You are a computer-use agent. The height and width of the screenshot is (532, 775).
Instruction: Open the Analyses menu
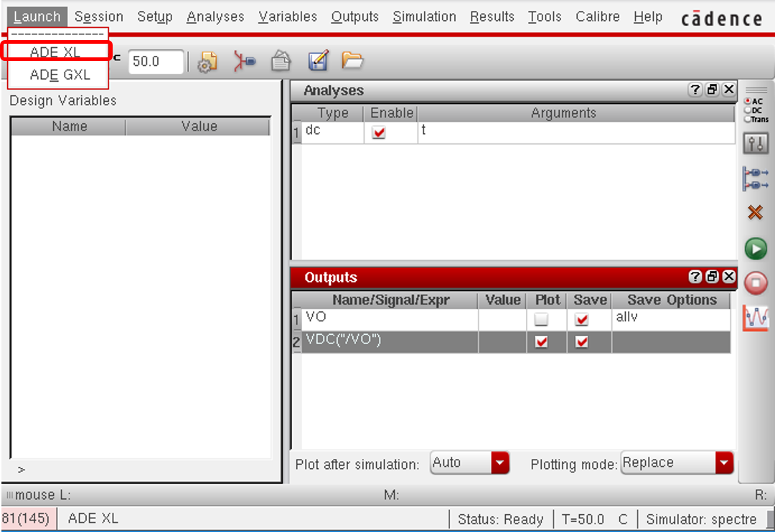coord(215,16)
